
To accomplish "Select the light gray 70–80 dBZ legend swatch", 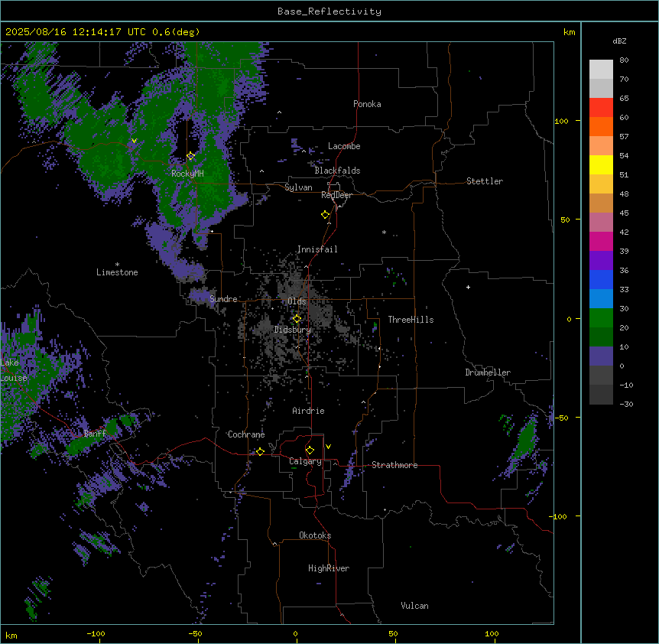I will point(601,70).
